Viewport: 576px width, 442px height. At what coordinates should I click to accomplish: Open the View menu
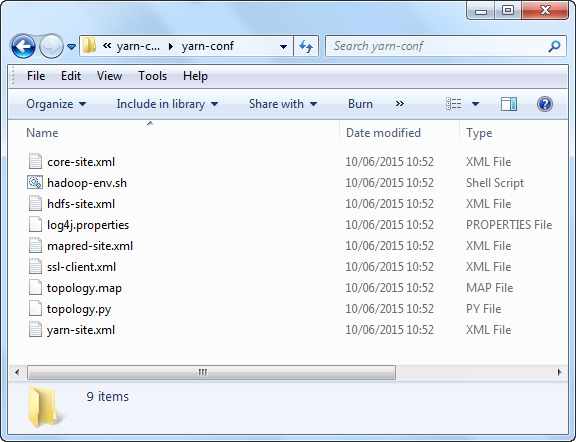click(x=109, y=76)
